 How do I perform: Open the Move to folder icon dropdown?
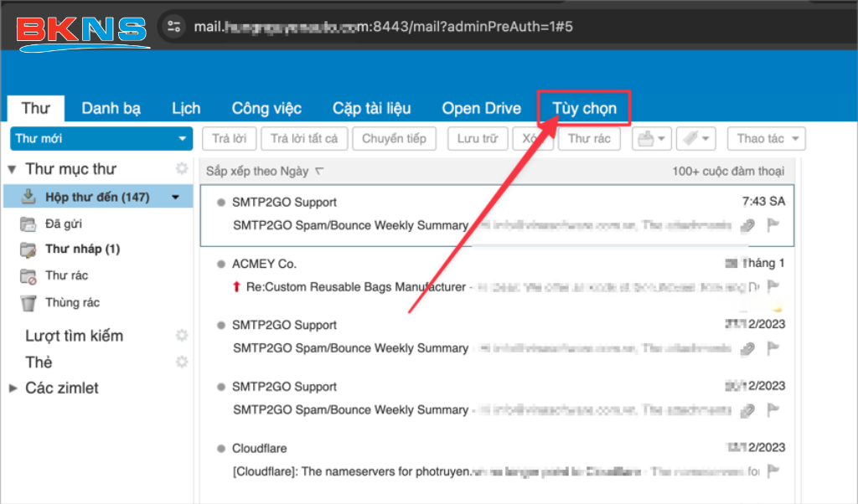coord(651,138)
